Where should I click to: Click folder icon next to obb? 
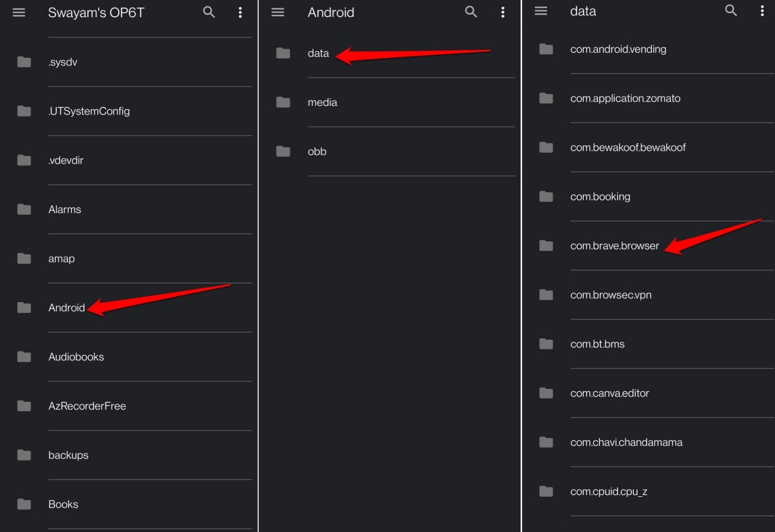tap(283, 151)
